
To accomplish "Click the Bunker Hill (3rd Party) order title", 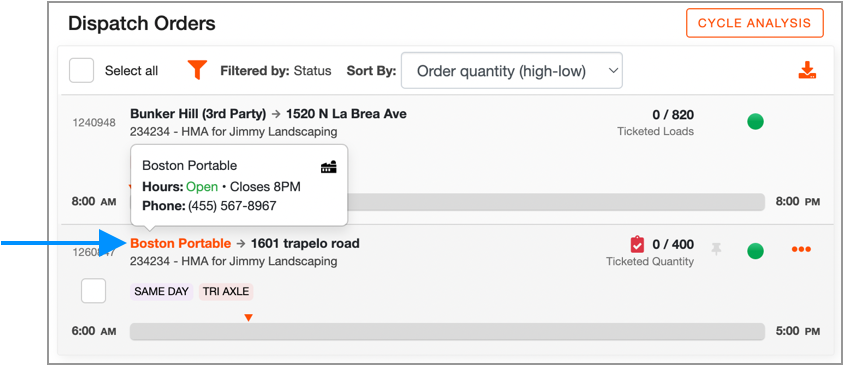I will 198,114.
